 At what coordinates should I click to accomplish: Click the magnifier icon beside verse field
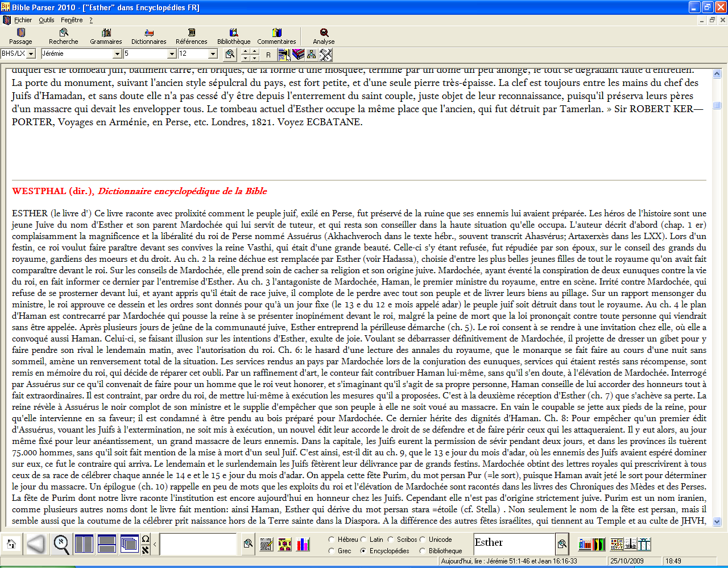coord(230,54)
